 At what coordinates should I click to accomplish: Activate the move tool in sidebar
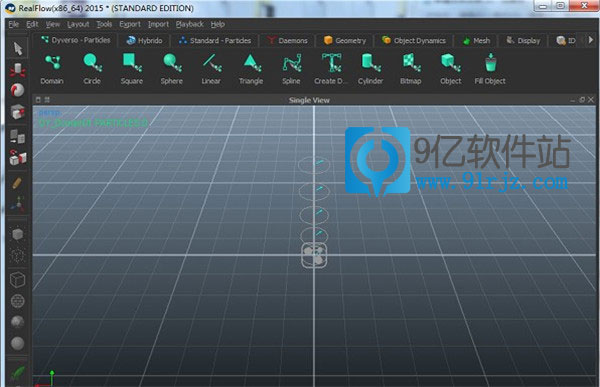(18, 70)
